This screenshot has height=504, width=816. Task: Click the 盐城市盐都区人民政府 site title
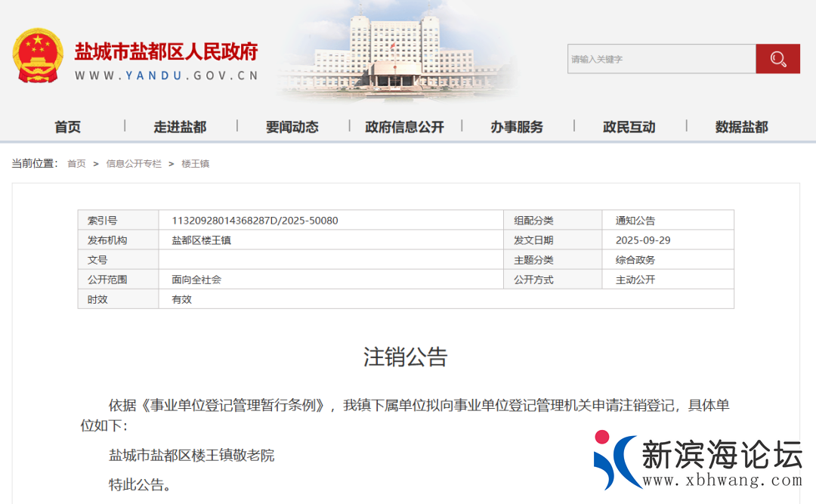point(166,51)
